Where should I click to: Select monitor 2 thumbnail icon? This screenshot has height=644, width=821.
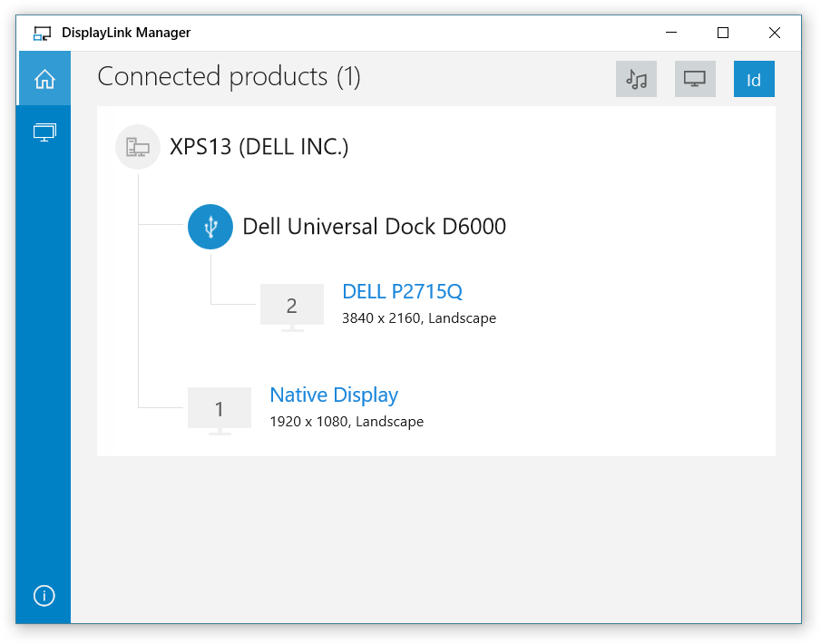point(291,307)
